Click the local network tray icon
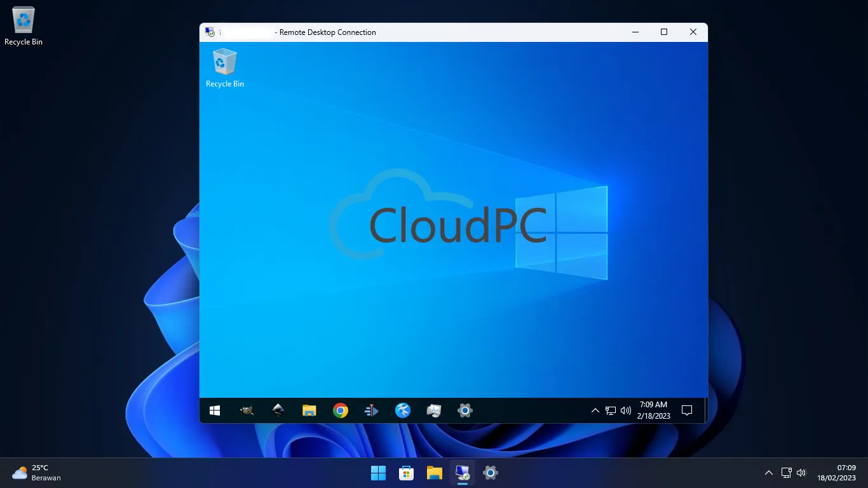Screen dimensions: 868x488 click(x=786, y=473)
